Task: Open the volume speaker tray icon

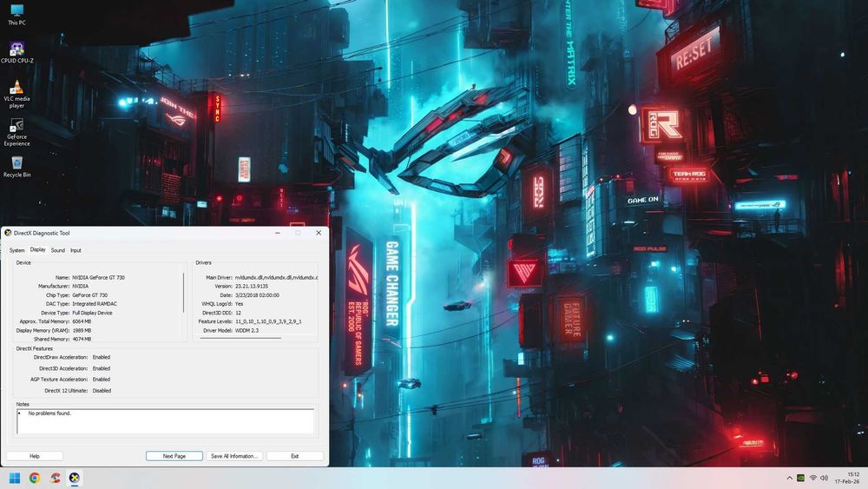Action: coord(825,478)
